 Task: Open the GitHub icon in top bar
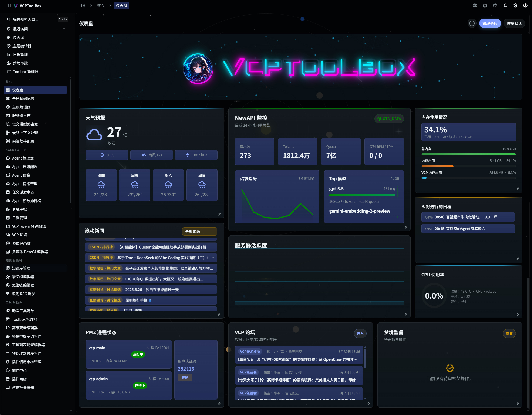click(x=485, y=5)
